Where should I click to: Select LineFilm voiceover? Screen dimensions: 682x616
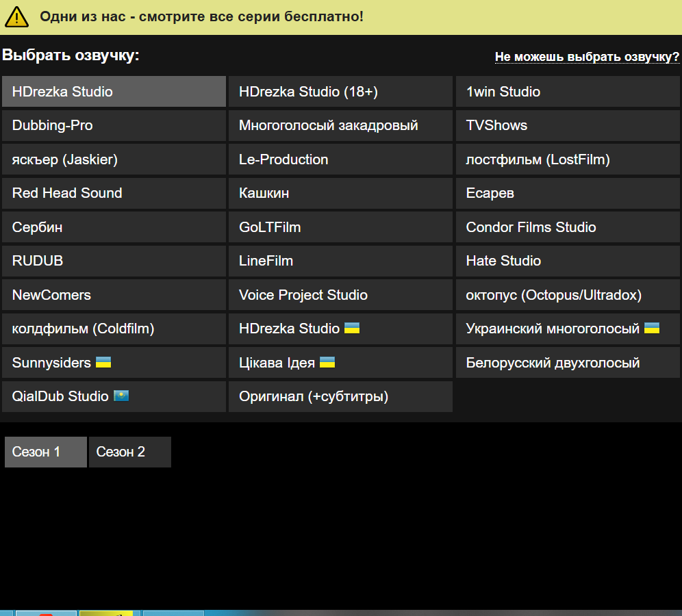pos(340,261)
